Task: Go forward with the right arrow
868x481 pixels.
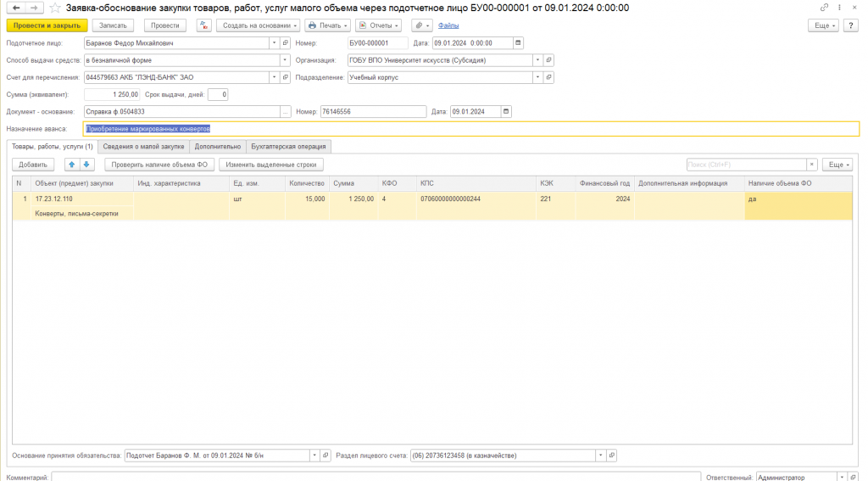Action: pyautogui.click(x=34, y=8)
